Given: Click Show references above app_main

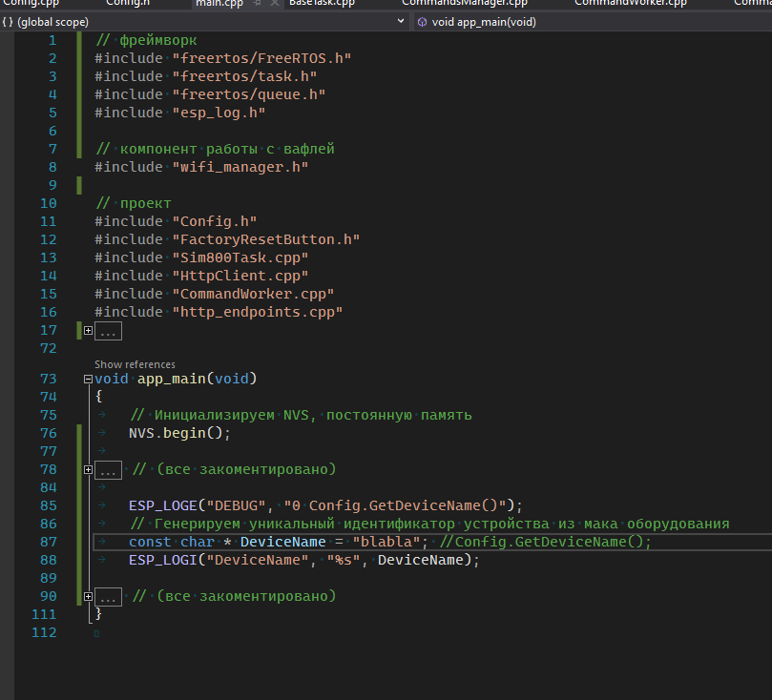Looking at the screenshot, I should click(x=135, y=364).
